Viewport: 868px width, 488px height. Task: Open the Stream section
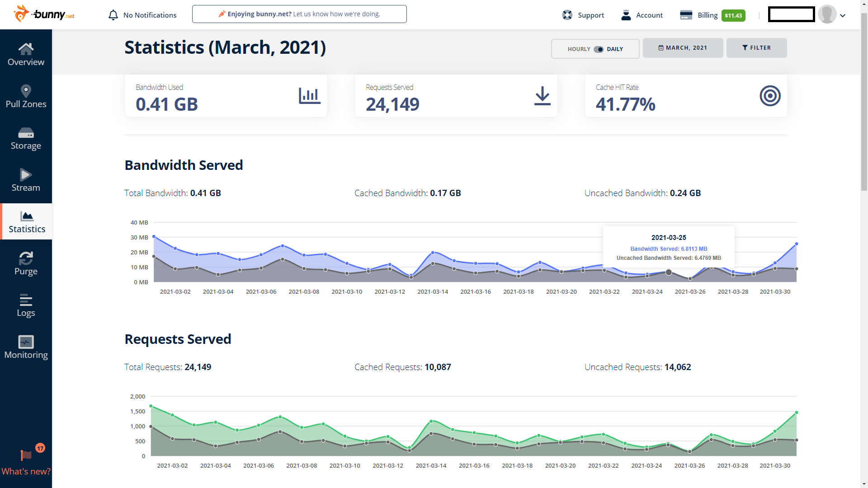26,180
